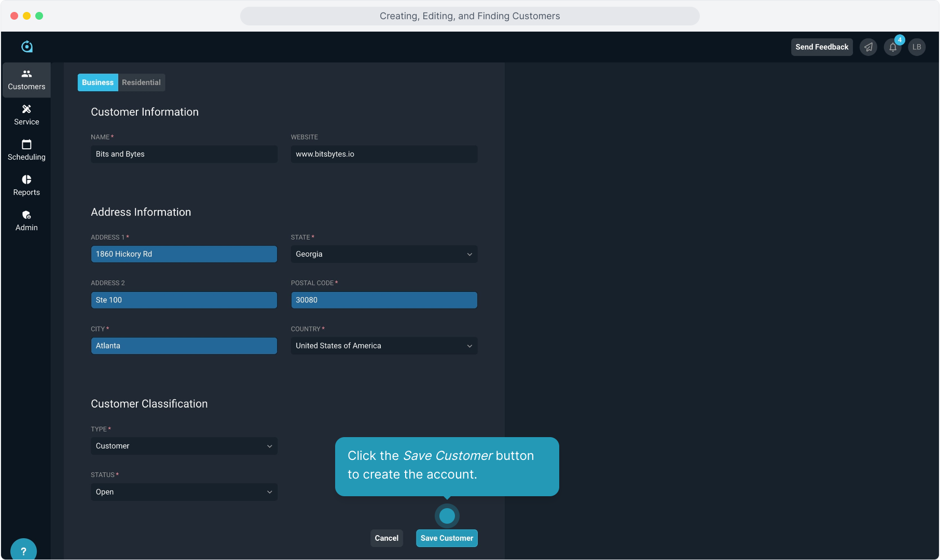Open the Admin sidebar section
940x560 pixels.
pos(26,221)
